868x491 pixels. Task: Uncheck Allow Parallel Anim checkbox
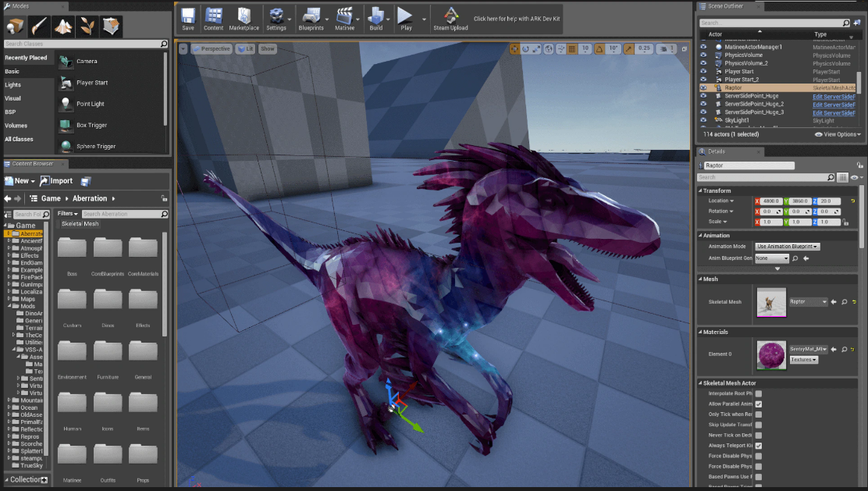coord(759,404)
